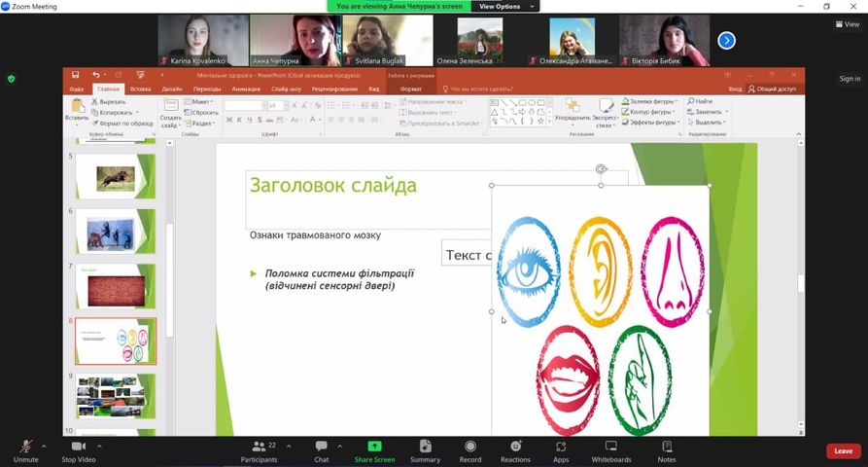Open the Формат ribbon tab

click(410, 89)
